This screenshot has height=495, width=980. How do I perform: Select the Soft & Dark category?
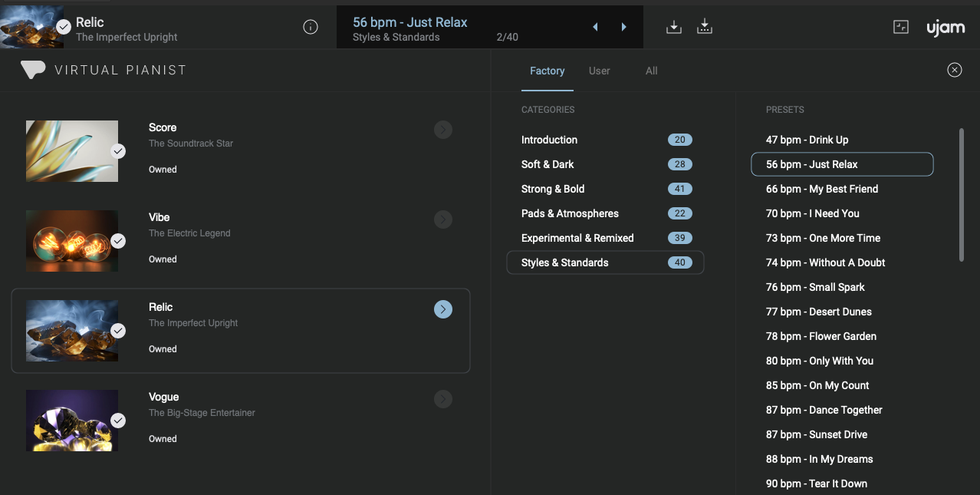605,164
